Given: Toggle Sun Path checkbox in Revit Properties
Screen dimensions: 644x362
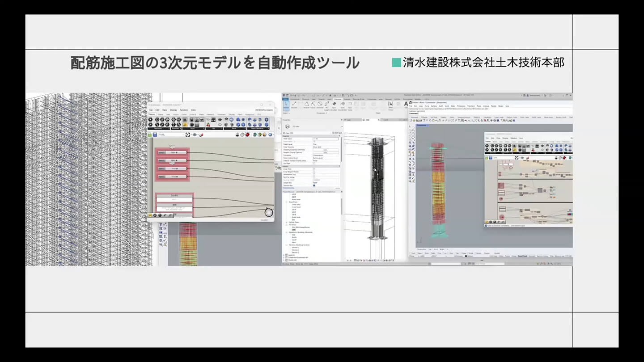Looking at the screenshot, I should [314, 164].
